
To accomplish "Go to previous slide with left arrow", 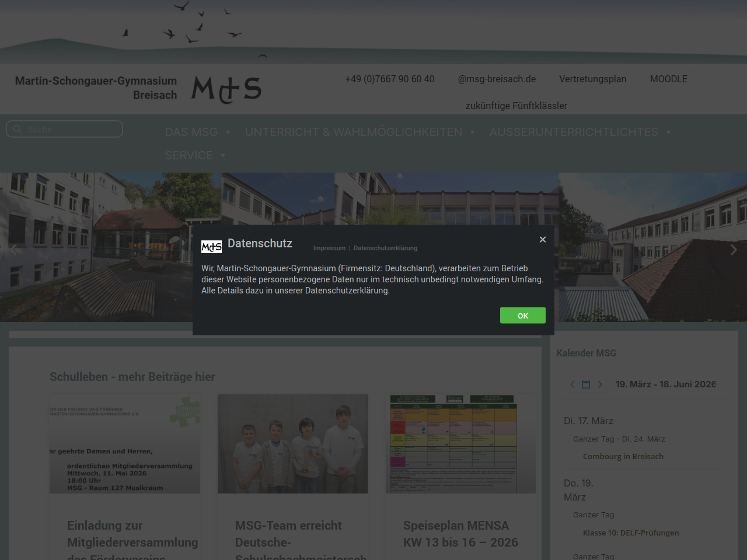I will 13,250.
